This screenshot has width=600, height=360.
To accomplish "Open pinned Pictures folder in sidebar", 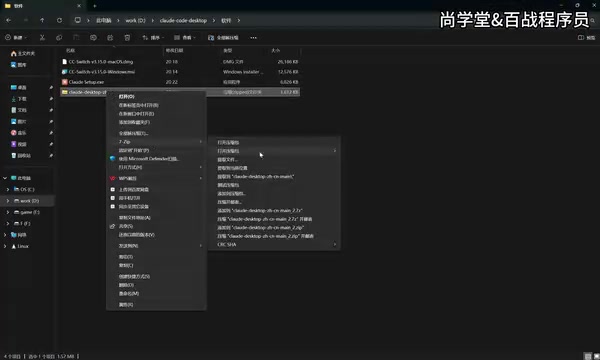I will [18, 122].
